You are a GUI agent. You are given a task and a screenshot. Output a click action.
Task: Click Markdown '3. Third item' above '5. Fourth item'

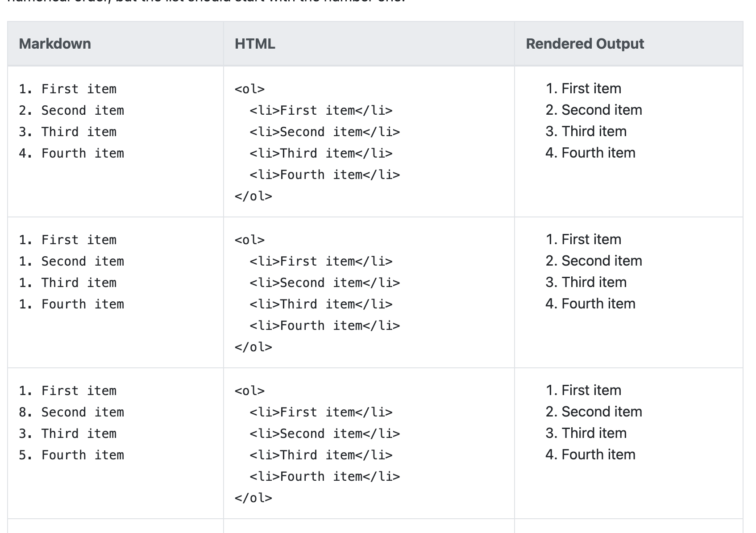pos(68,433)
